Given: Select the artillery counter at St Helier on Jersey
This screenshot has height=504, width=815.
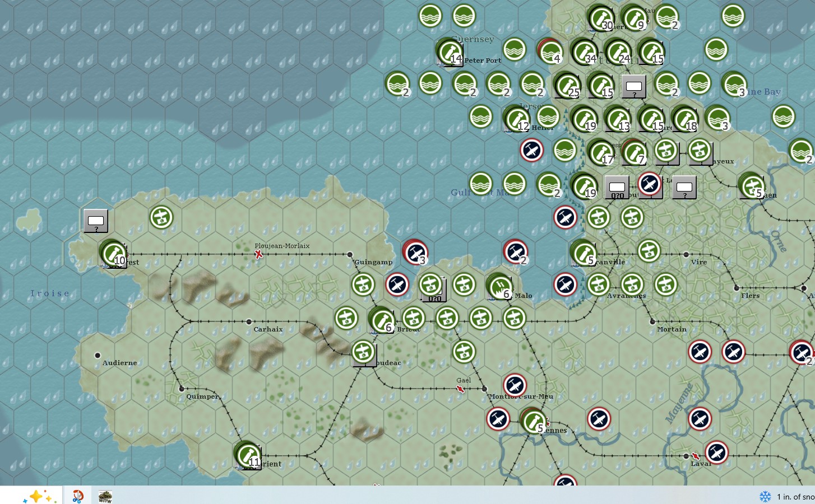Looking at the screenshot, I should pyautogui.click(x=516, y=120).
